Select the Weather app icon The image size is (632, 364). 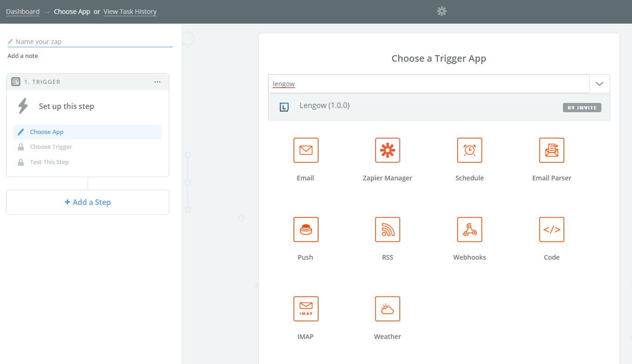[x=388, y=309]
